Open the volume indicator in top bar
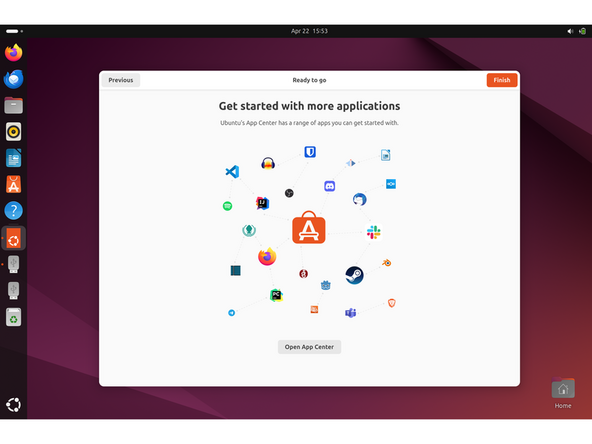592x444 pixels. pos(570,31)
